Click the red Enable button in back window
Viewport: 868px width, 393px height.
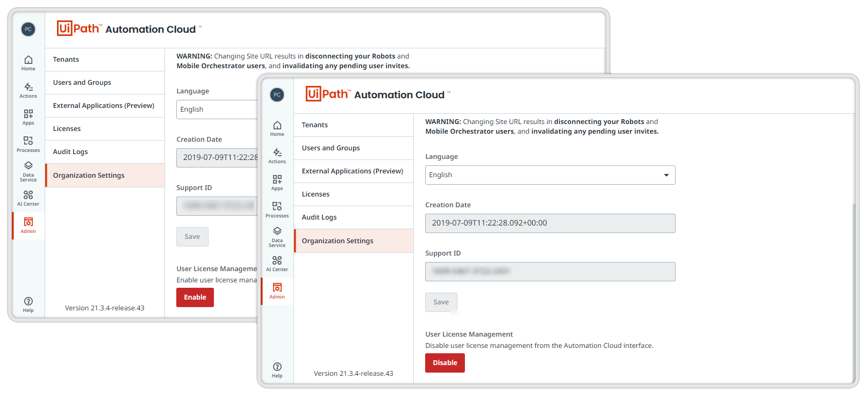(x=195, y=297)
